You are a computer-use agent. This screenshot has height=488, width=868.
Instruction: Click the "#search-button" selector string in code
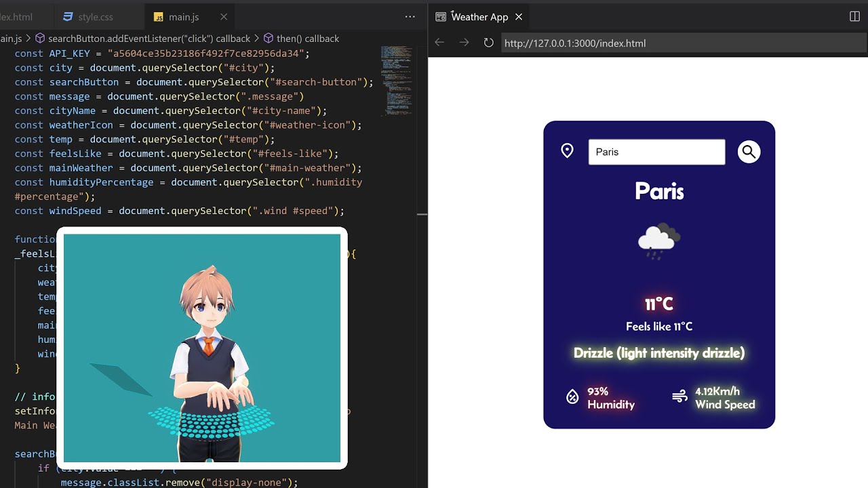coord(315,82)
